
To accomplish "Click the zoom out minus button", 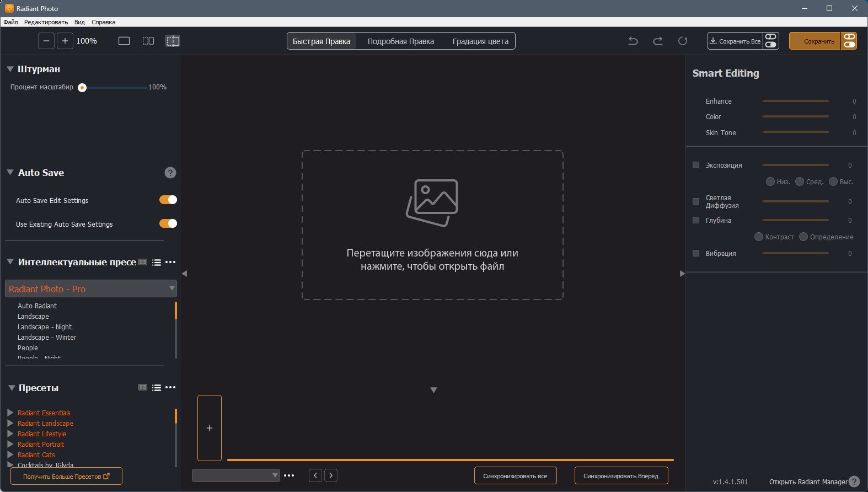I will tap(46, 41).
